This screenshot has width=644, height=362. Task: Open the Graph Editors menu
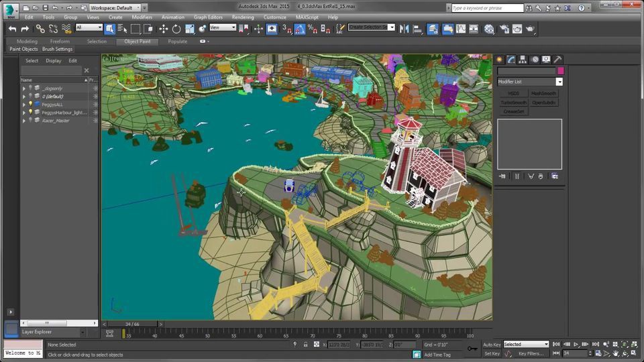tap(208, 17)
